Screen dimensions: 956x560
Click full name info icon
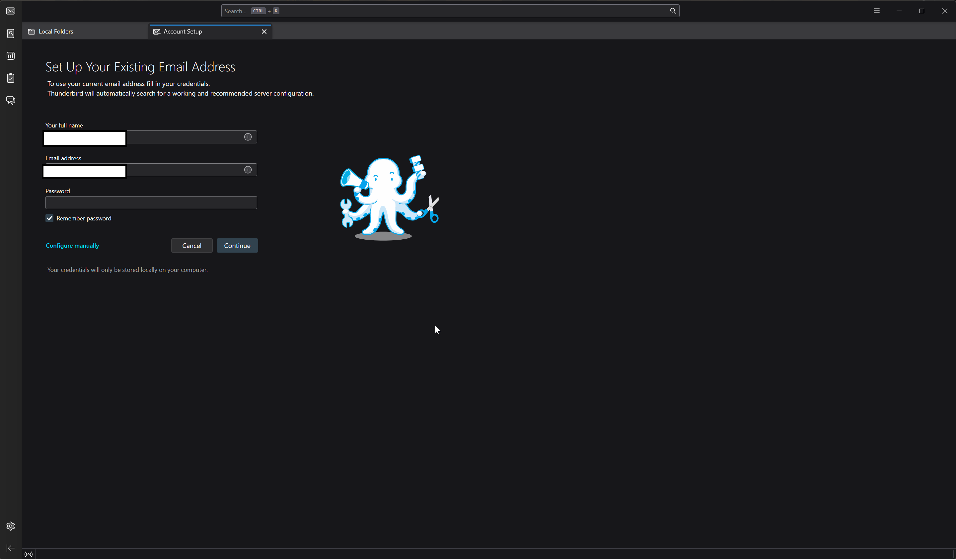pos(248,137)
